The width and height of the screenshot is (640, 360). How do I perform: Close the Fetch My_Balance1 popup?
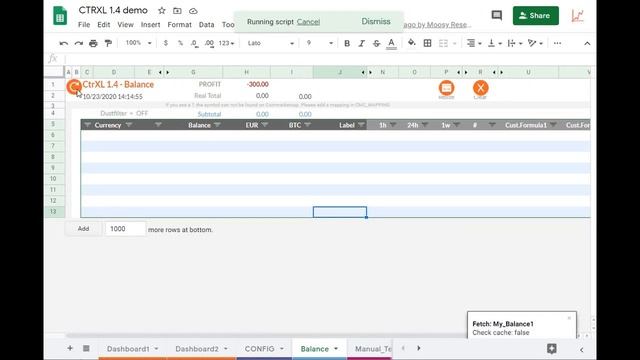(x=569, y=318)
